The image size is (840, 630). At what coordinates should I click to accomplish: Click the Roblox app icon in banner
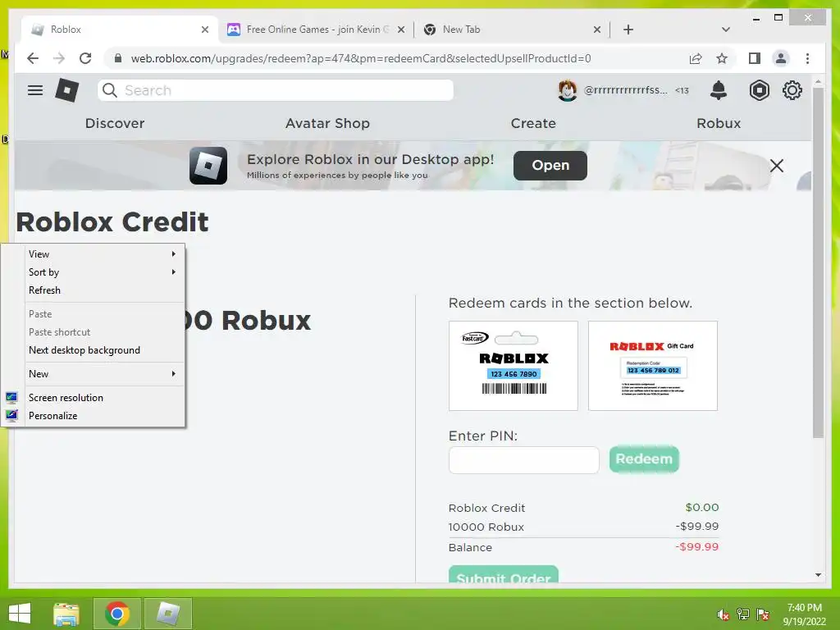click(x=208, y=166)
